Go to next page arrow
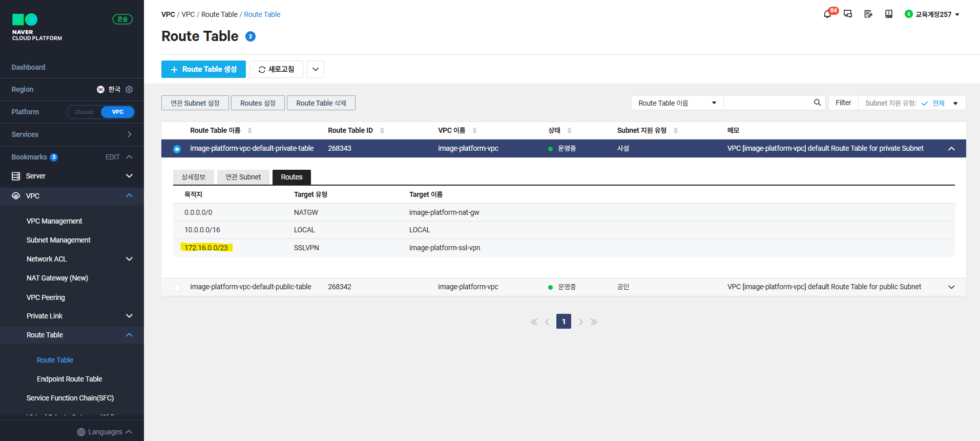Screen dimensions: 980x441 pos(580,322)
